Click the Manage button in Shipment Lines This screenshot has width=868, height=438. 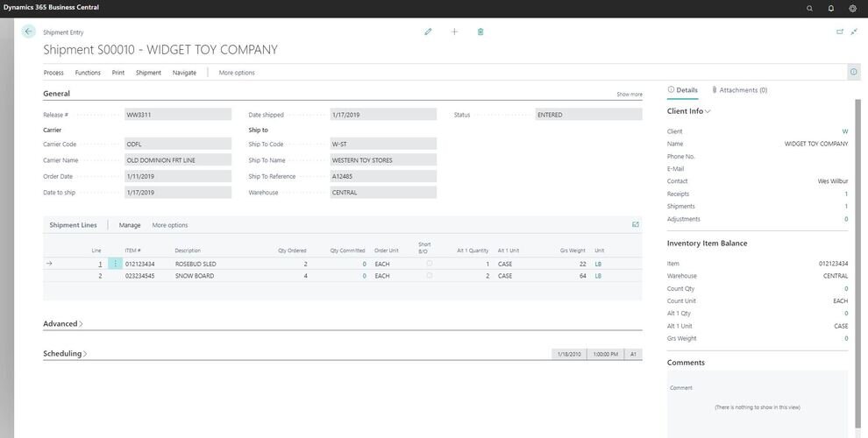(x=130, y=225)
